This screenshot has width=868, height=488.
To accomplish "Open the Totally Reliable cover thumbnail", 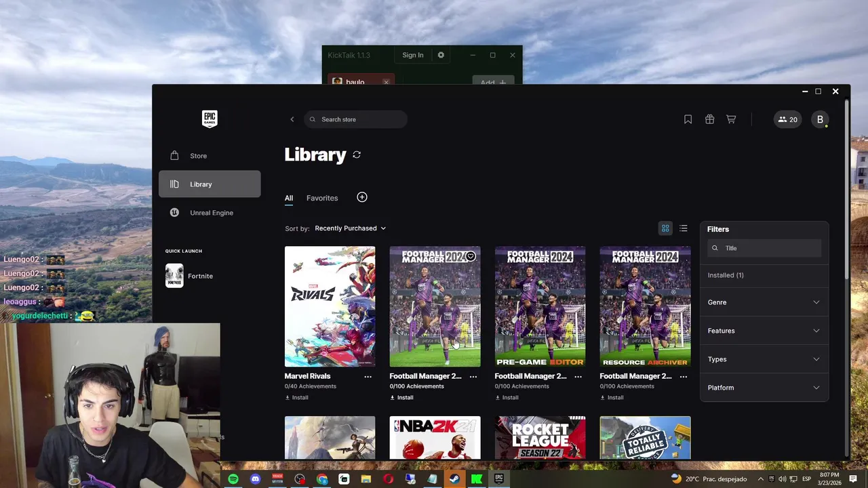I will pyautogui.click(x=645, y=438).
